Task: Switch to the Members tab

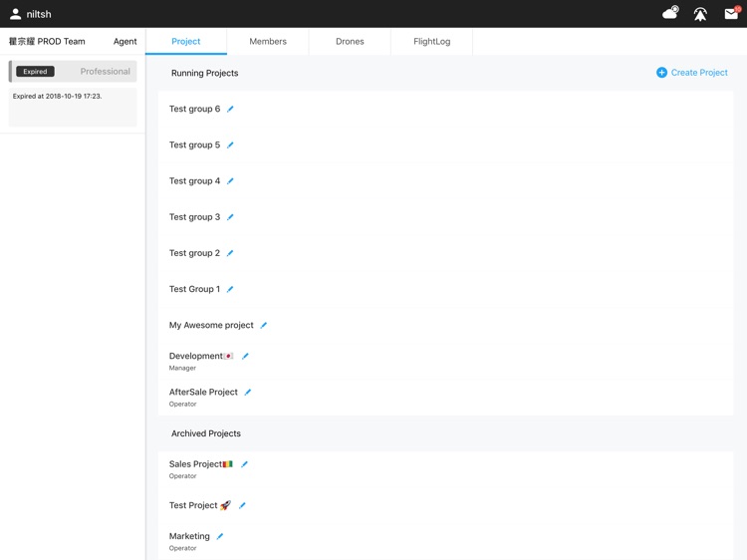Action: pos(268,42)
